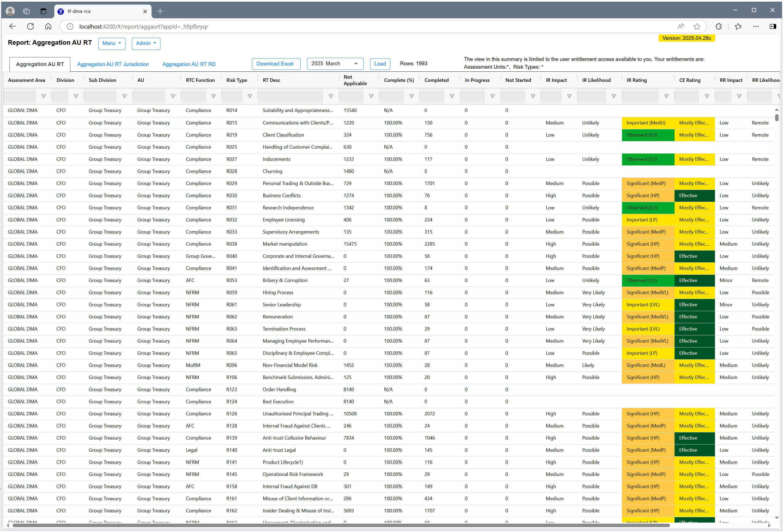Go to the browser home page
This screenshot has height=532, width=784.
(48, 26)
